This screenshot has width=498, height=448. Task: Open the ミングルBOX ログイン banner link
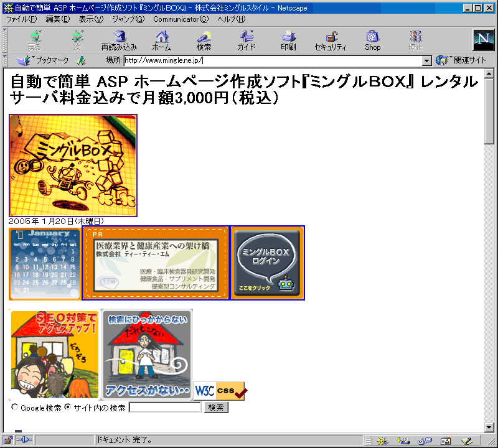(268, 263)
